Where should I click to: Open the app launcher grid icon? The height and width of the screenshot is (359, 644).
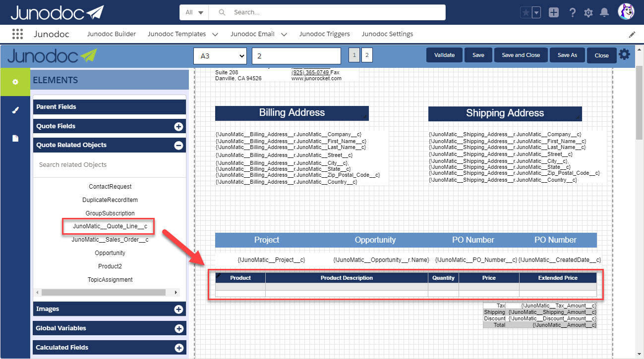tap(17, 34)
